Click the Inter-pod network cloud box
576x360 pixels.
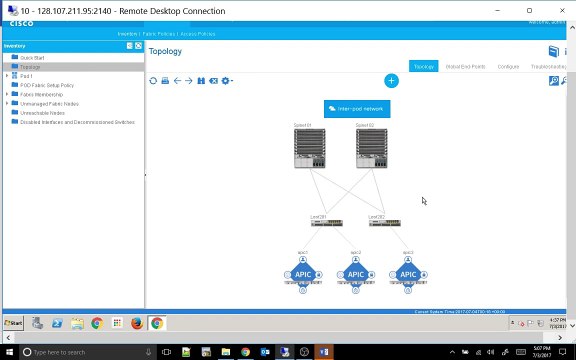[357, 109]
